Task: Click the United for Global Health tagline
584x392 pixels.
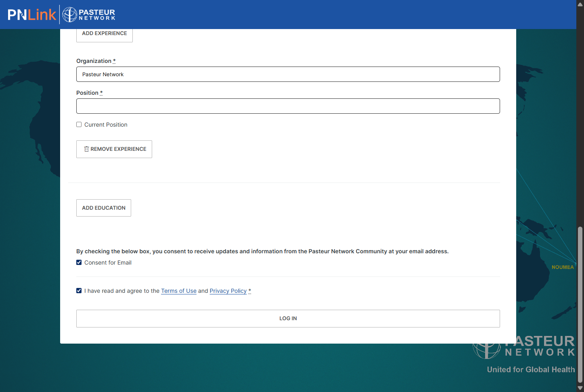Action: (531, 369)
